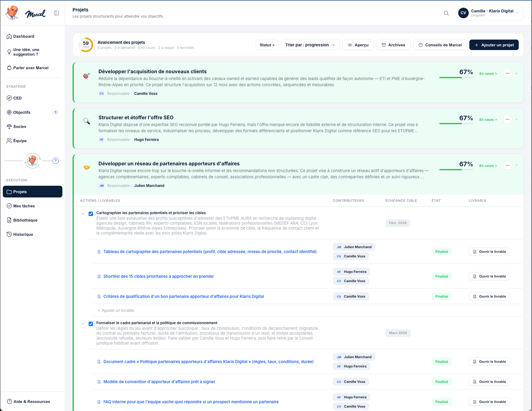Change En cours status of acquisition project
This screenshot has width=532, height=411.
click(x=488, y=74)
